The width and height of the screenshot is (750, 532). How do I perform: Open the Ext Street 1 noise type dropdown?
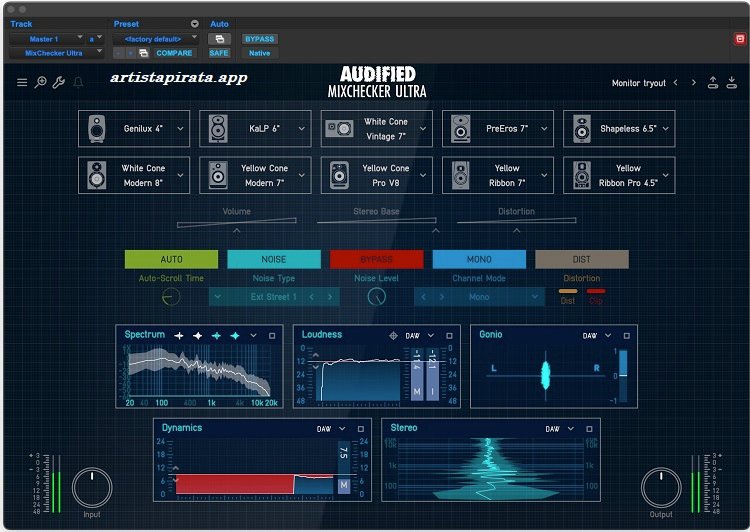(218, 297)
